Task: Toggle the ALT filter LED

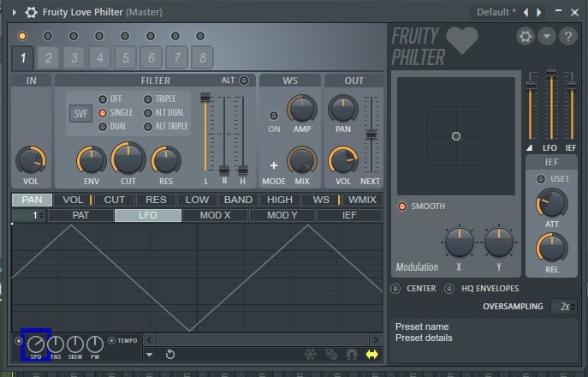Action: (244, 81)
